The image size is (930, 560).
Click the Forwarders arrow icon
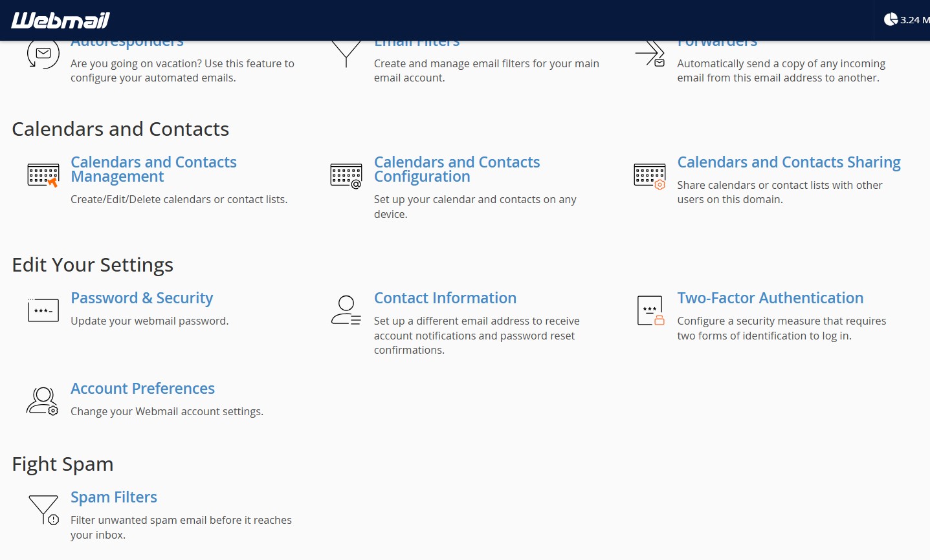(x=650, y=54)
